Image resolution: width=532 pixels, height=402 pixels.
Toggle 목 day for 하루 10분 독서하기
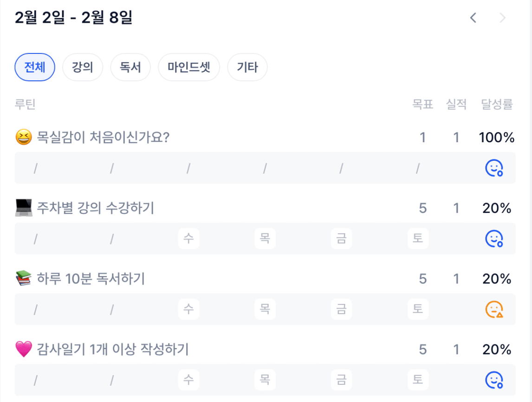265,310
